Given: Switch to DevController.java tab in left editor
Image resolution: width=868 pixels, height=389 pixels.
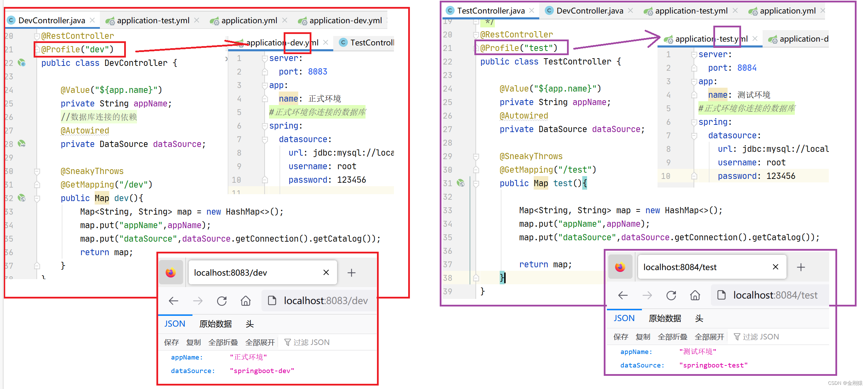Looking at the screenshot, I should (x=51, y=20).
